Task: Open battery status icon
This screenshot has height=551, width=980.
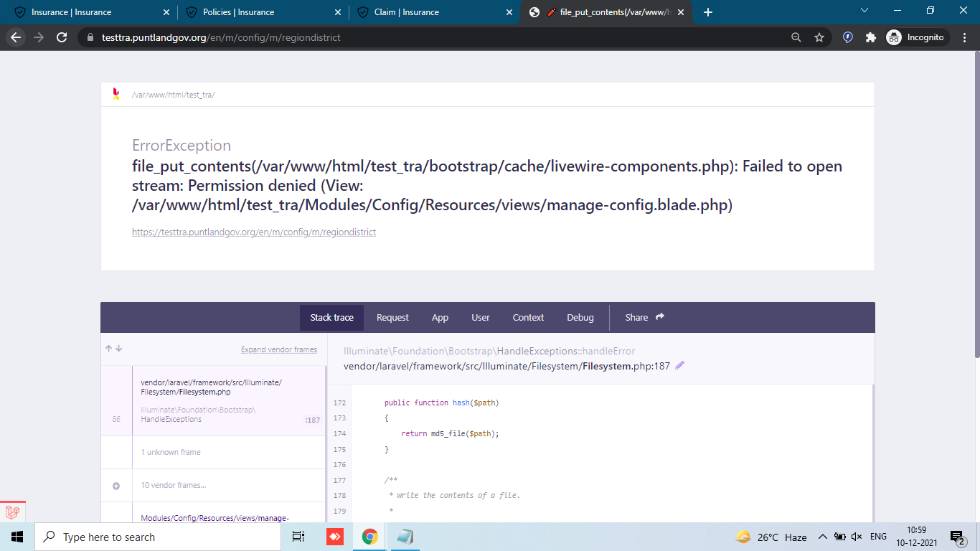Action: [x=839, y=537]
